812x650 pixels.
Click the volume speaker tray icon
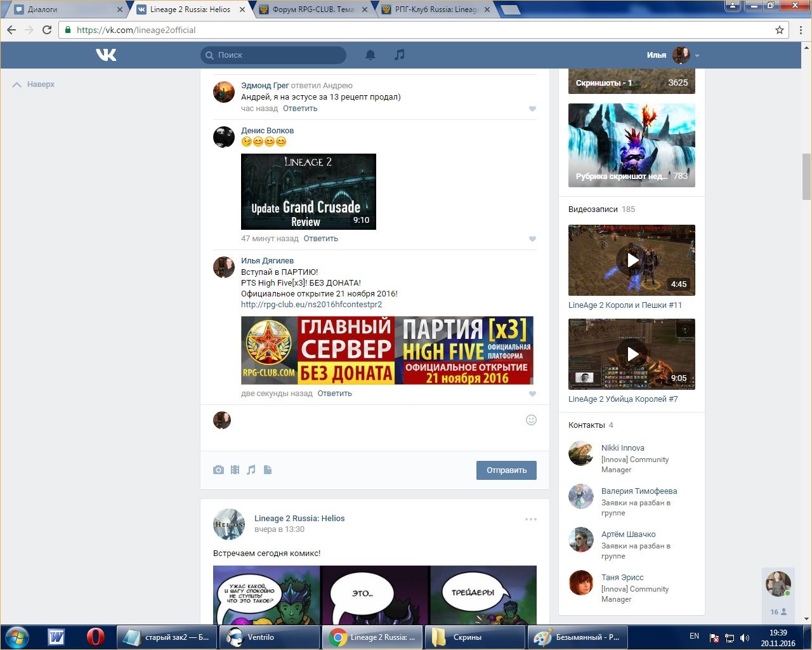click(x=745, y=637)
